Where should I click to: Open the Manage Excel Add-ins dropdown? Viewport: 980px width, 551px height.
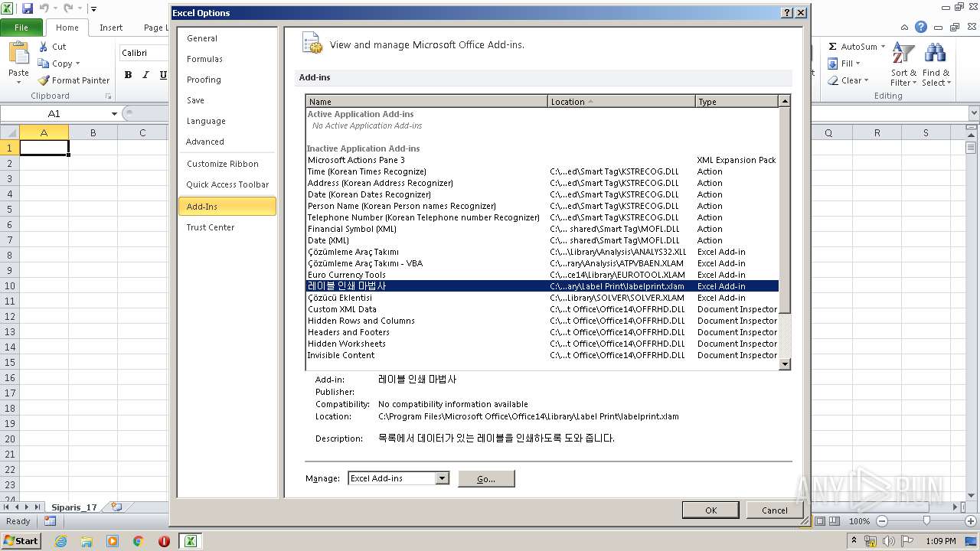point(442,478)
